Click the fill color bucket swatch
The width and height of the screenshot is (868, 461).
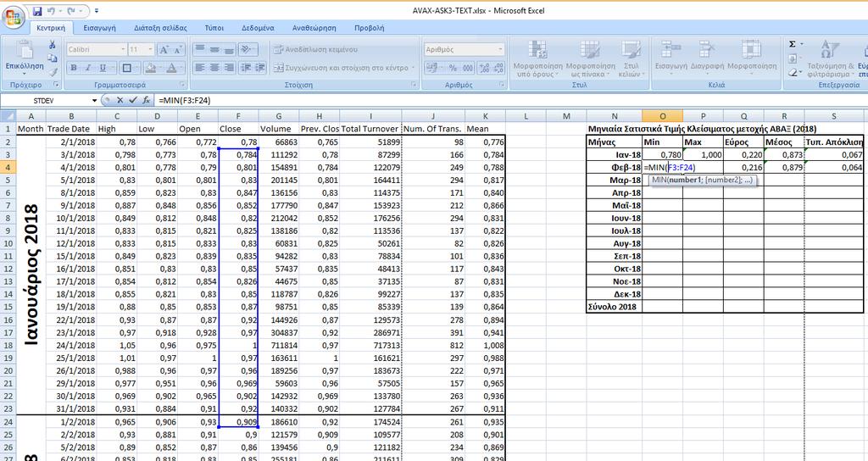pyautogui.click(x=149, y=68)
